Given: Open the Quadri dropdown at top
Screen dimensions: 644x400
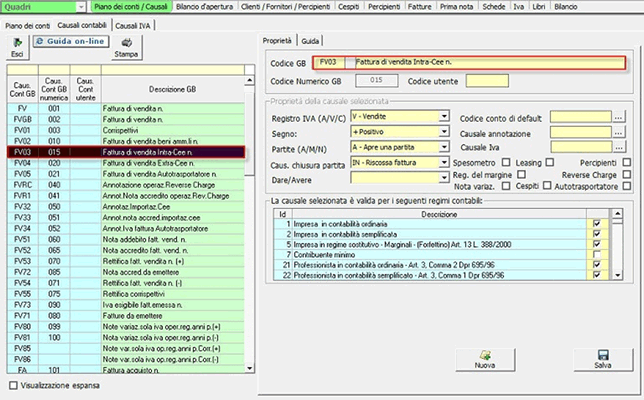Looking at the screenshot, I should click(83, 6).
